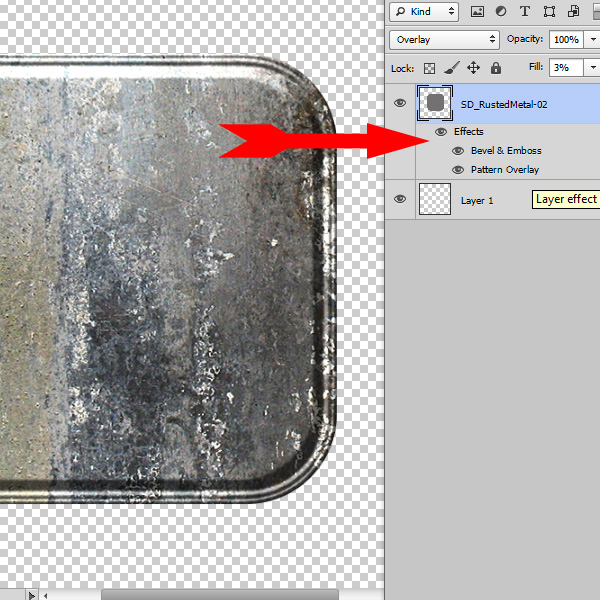Filter for shape layers icon
Image resolution: width=600 pixels, height=600 pixels.
pyautogui.click(x=549, y=11)
